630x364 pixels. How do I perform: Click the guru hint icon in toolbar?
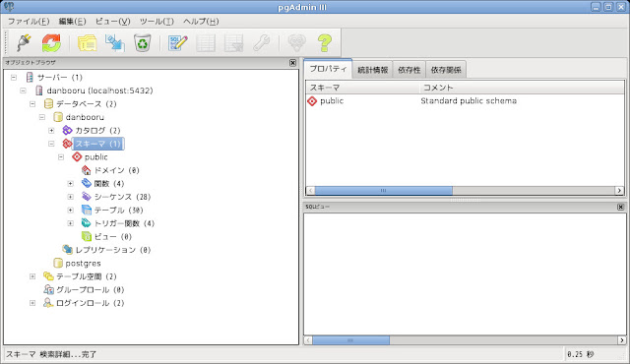click(296, 42)
